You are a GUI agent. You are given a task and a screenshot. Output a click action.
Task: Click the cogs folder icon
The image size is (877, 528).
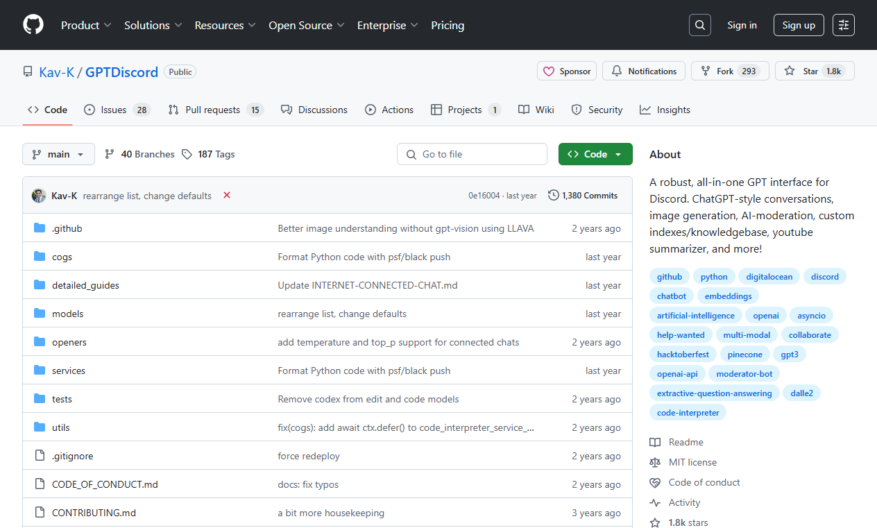[x=39, y=256]
